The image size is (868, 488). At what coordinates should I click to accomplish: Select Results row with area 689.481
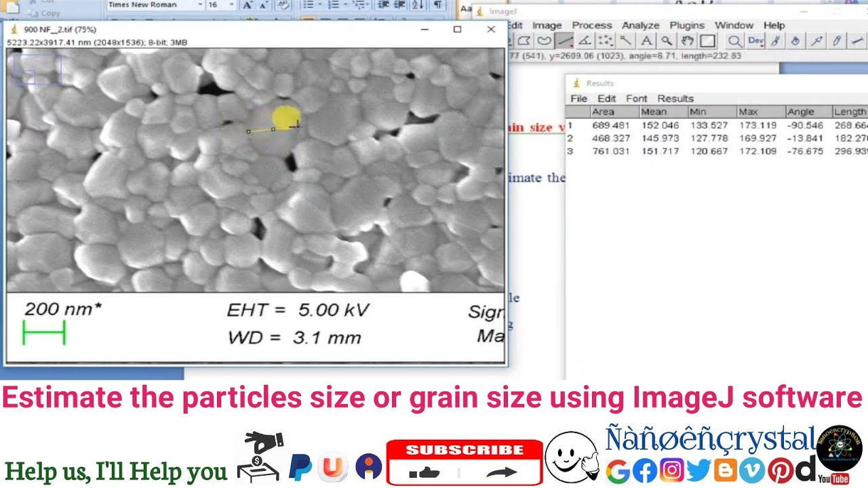717,125
